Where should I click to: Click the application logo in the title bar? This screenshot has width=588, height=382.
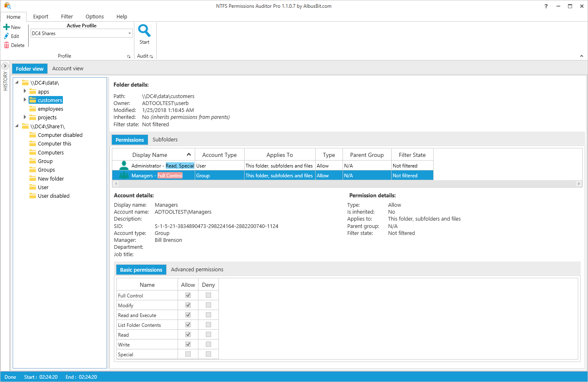tap(7, 6)
